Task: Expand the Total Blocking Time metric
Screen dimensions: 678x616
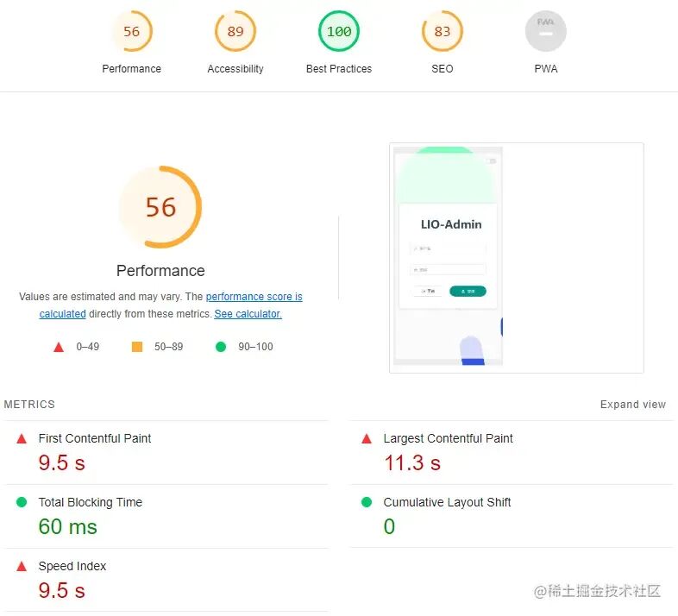Action: 166,516
